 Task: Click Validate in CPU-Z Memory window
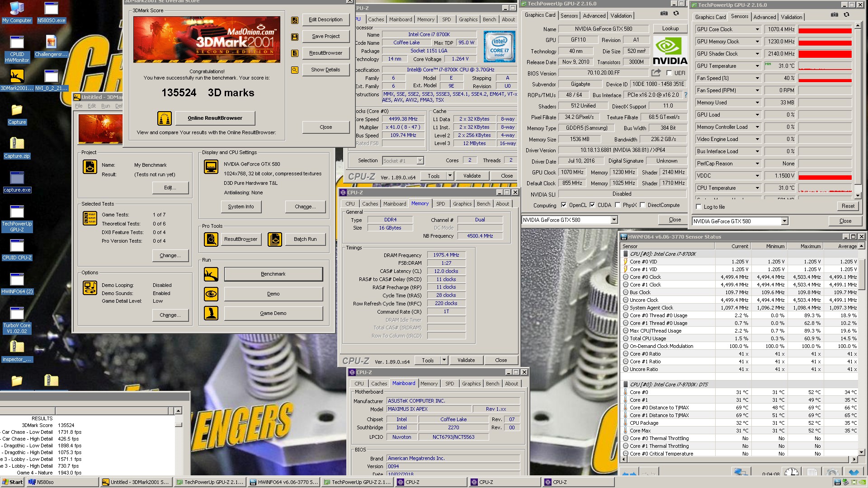click(x=466, y=361)
